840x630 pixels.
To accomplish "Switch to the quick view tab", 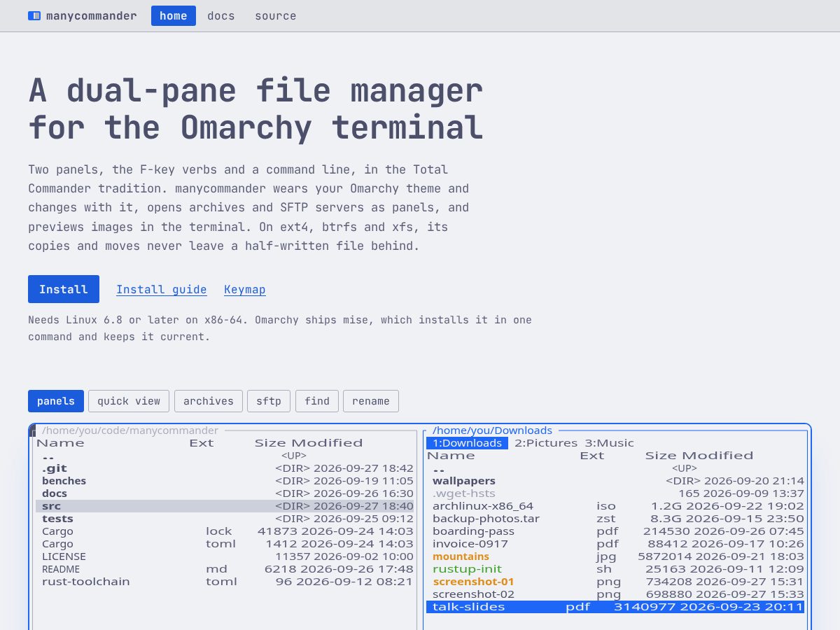I will (129, 401).
